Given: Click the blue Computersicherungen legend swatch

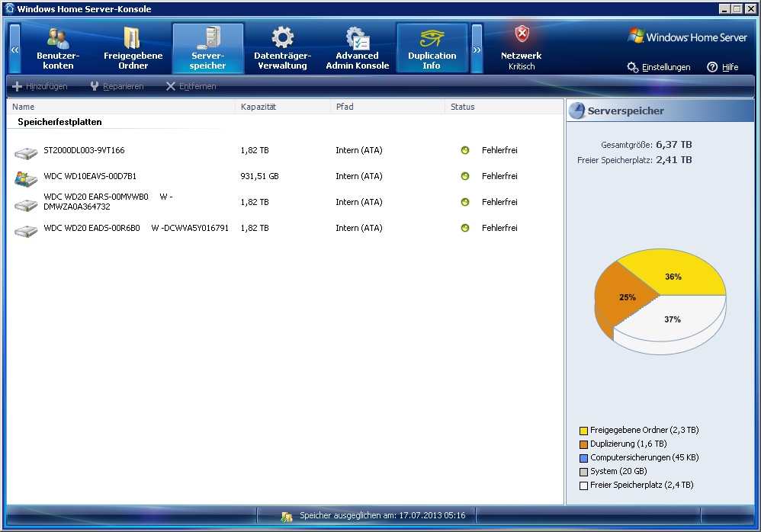Looking at the screenshot, I should (583, 458).
